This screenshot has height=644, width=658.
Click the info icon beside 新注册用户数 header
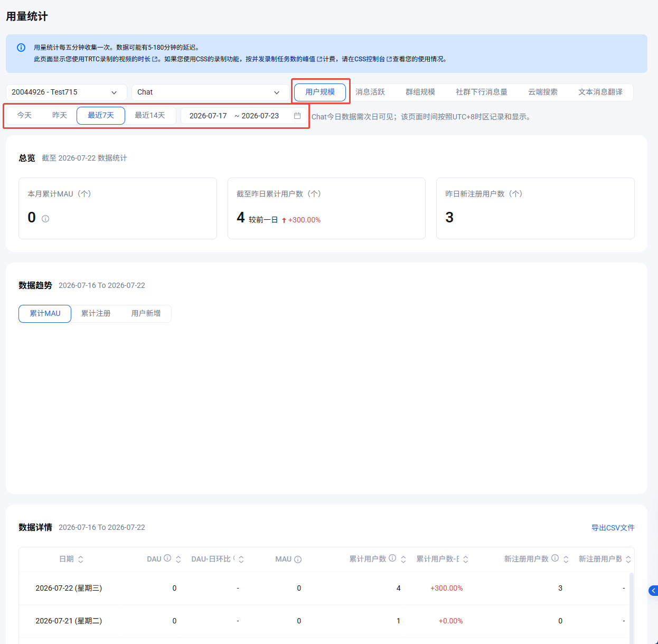pos(555,558)
